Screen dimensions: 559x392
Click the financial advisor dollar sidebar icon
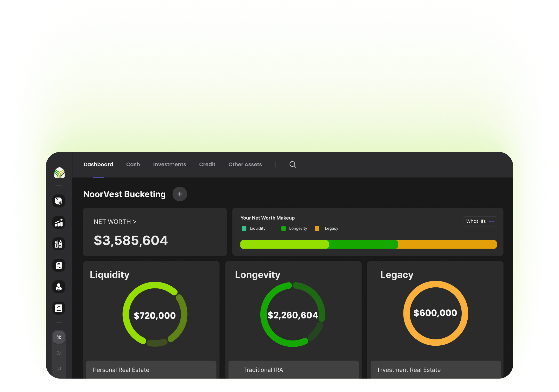point(59,244)
